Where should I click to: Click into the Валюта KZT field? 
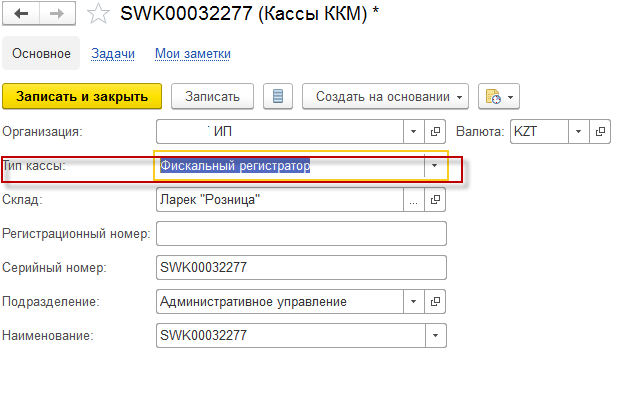click(539, 132)
